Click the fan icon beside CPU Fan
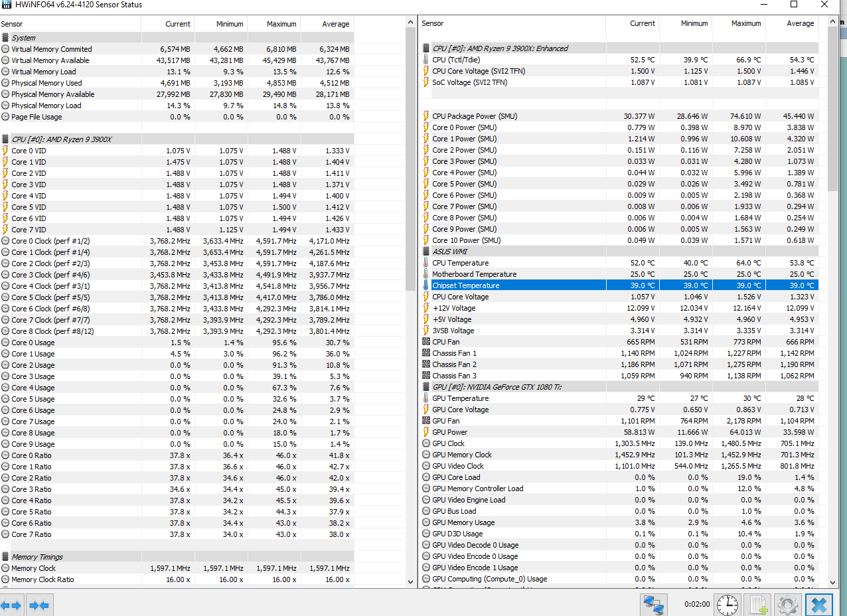Image resolution: width=847 pixels, height=616 pixels. 426,342
